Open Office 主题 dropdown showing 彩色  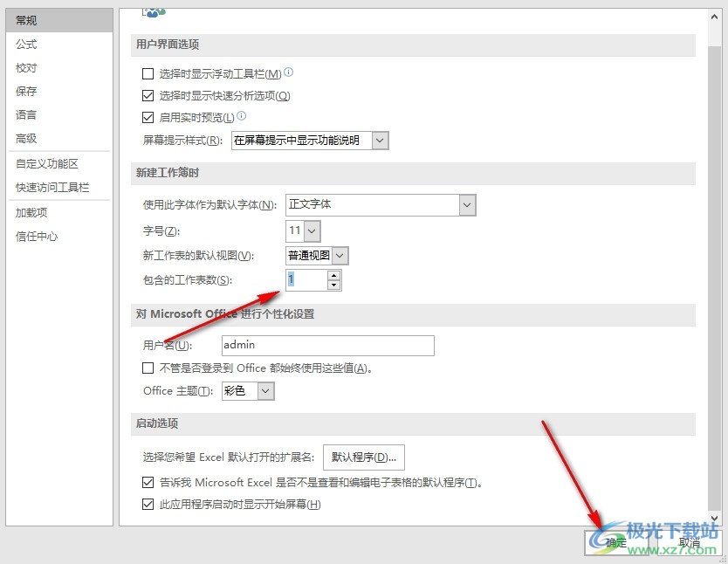click(265, 391)
